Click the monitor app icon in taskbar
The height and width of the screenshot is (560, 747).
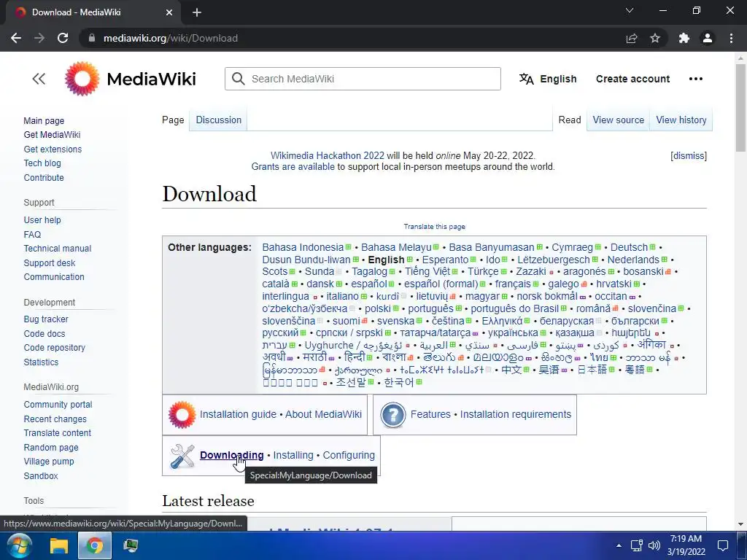(x=131, y=545)
